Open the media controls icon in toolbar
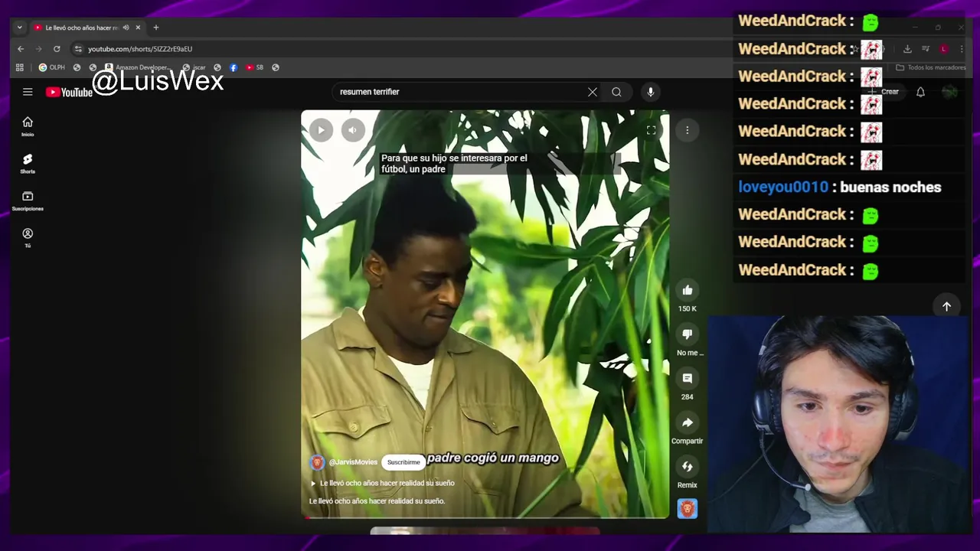The image size is (980, 551). click(x=926, y=49)
